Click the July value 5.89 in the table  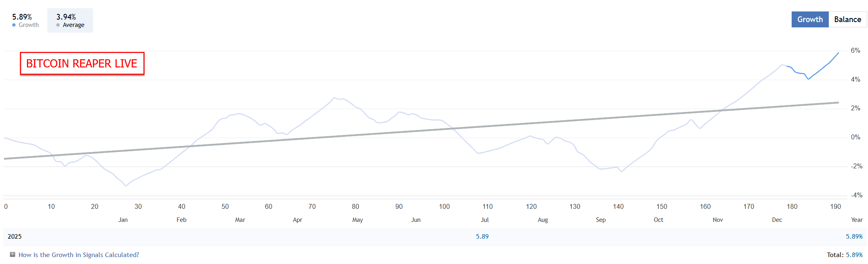(x=482, y=237)
